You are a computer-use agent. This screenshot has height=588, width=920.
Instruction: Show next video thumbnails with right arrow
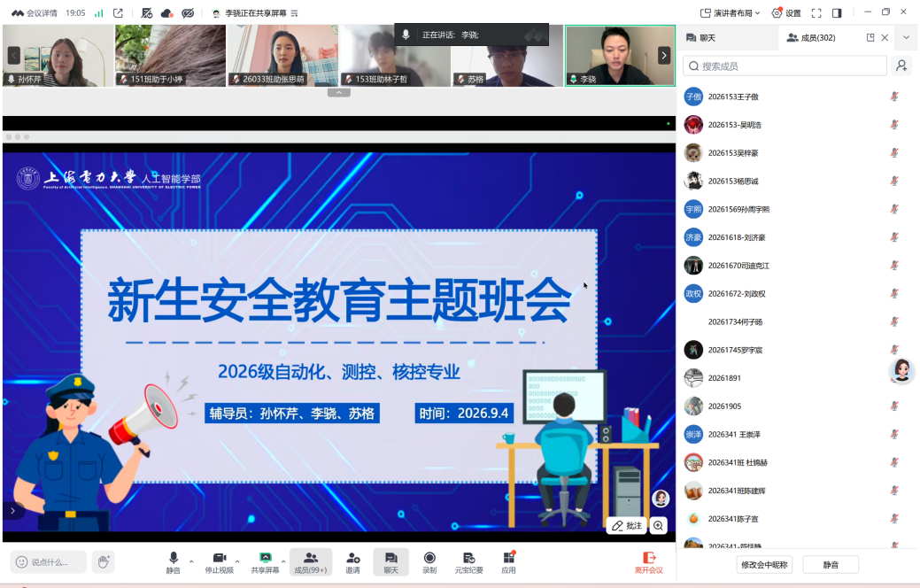pyautogui.click(x=663, y=56)
